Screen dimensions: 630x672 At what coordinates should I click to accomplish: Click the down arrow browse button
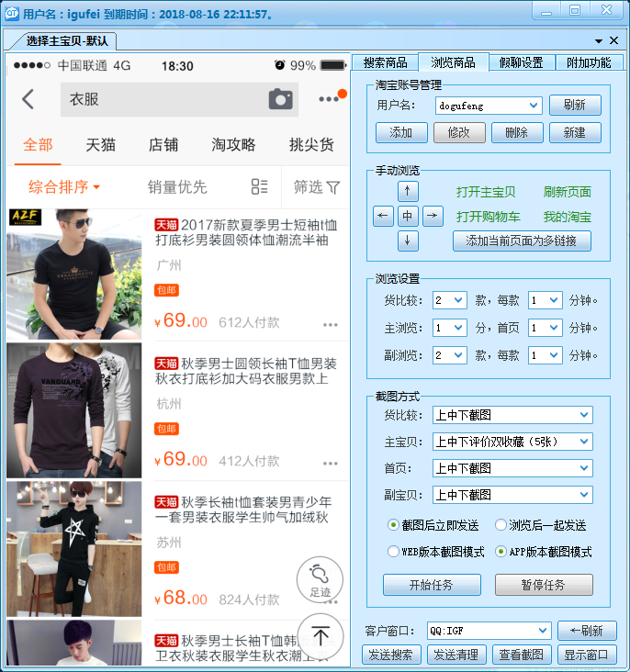(408, 241)
